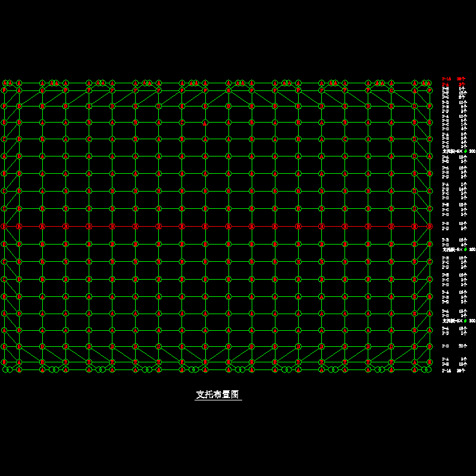Viewport: 476px width, 476px height.
Task: Click the red D node at left end of red line
Action: [x=4, y=227]
